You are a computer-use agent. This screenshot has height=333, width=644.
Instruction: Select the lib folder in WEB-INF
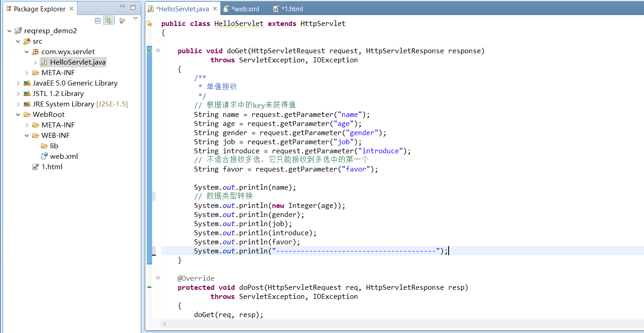click(x=50, y=146)
